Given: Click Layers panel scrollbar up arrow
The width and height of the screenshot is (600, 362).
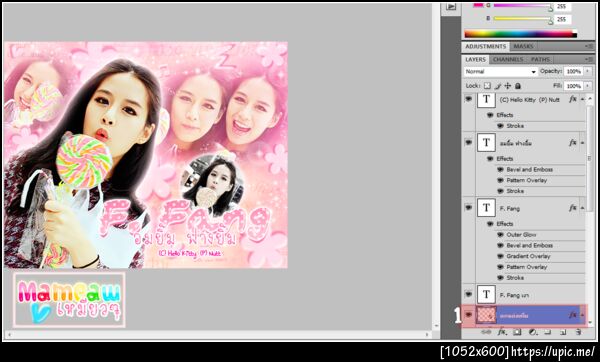Looking at the screenshot, I should [590, 98].
